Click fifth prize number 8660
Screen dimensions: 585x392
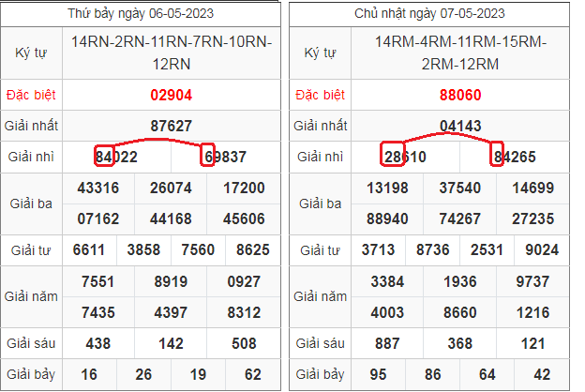click(x=461, y=311)
